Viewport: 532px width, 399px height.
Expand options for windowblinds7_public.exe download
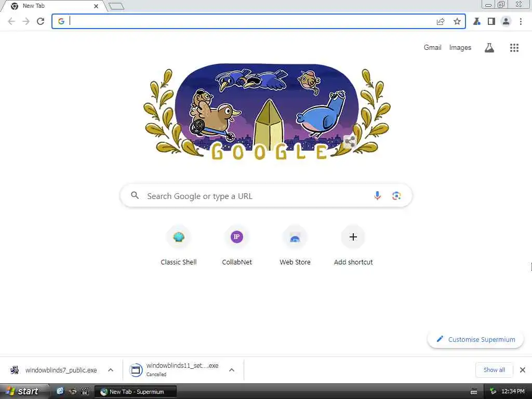pos(111,370)
